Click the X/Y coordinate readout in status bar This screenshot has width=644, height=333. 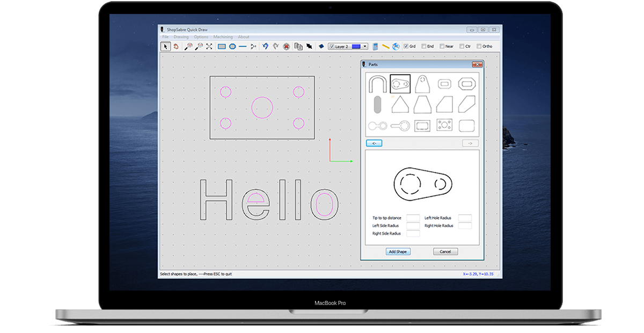478,274
